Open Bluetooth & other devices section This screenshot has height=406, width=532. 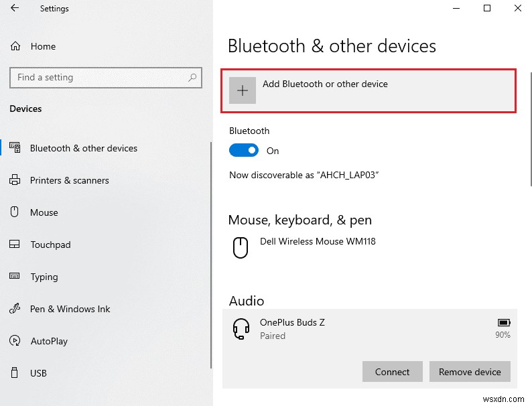83,148
